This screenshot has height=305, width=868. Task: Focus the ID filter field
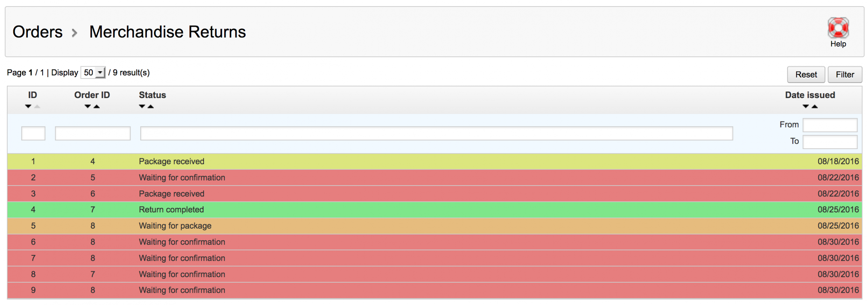(x=33, y=133)
